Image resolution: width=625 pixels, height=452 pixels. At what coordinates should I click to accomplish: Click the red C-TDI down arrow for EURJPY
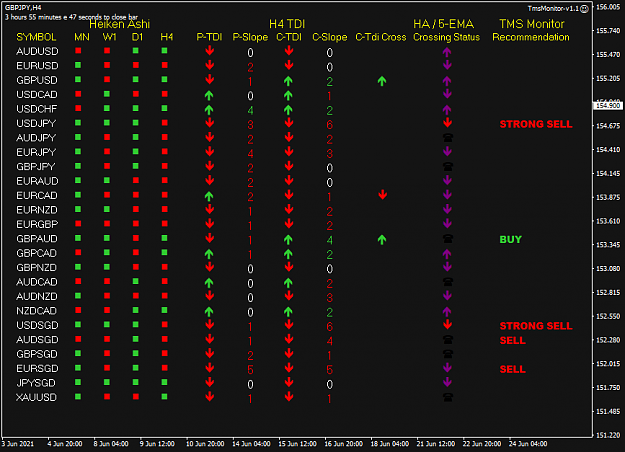[289, 152]
